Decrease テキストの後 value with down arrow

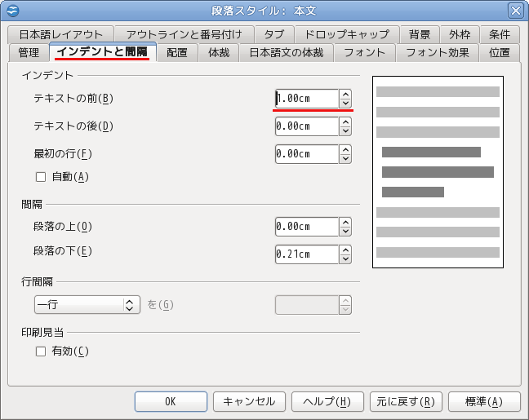pos(345,130)
